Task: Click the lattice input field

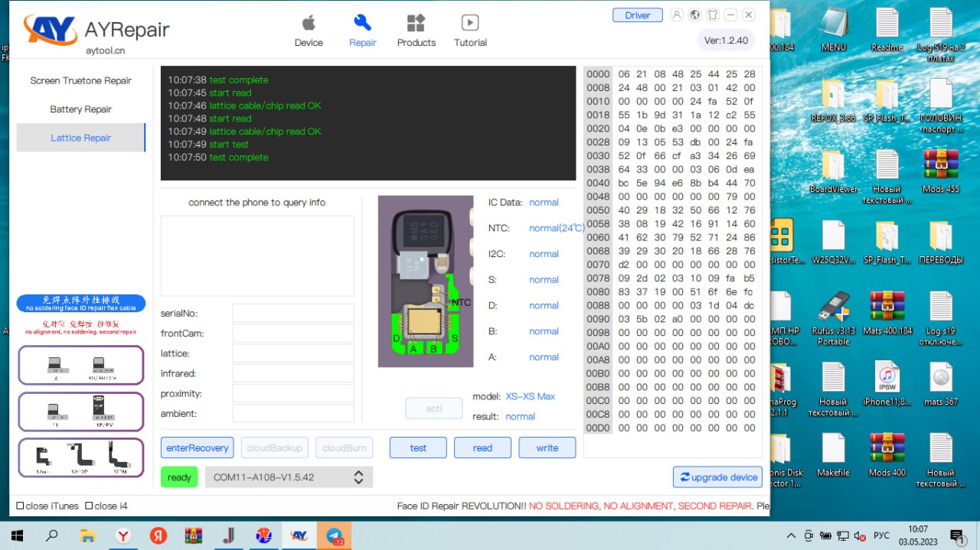Action: coord(293,353)
